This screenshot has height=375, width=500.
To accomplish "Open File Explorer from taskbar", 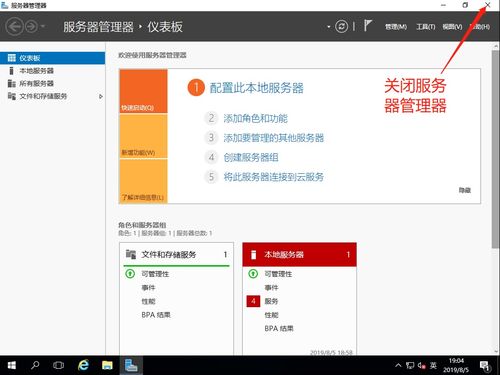I will click(107, 365).
